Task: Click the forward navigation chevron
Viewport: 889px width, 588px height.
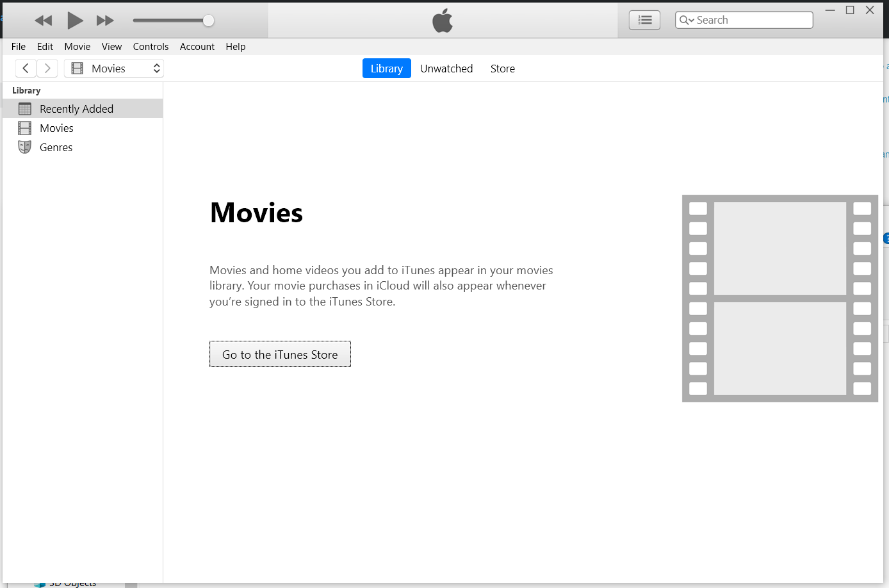Action: (x=47, y=68)
